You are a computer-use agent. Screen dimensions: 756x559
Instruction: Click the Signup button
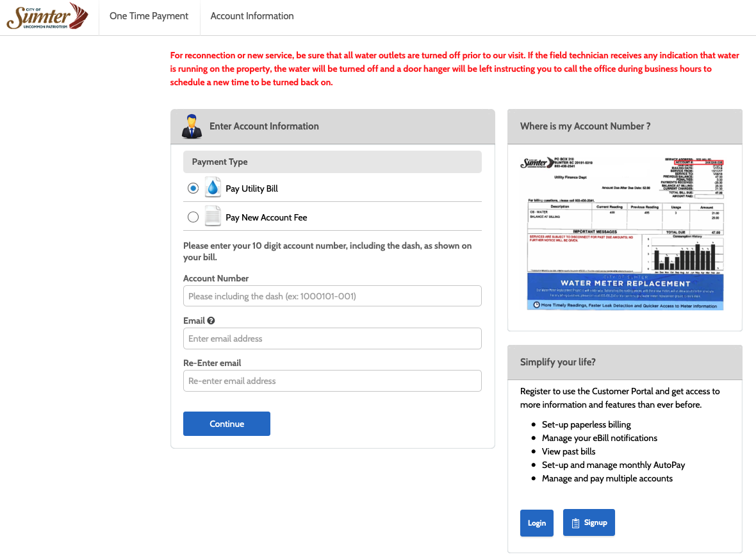[589, 523]
